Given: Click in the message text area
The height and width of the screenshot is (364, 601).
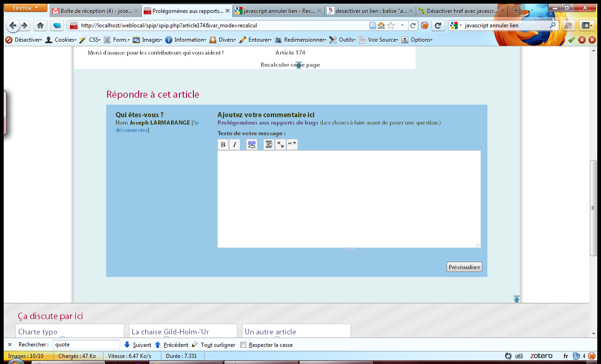Looking at the screenshot, I should pyautogui.click(x=349, y=199).
